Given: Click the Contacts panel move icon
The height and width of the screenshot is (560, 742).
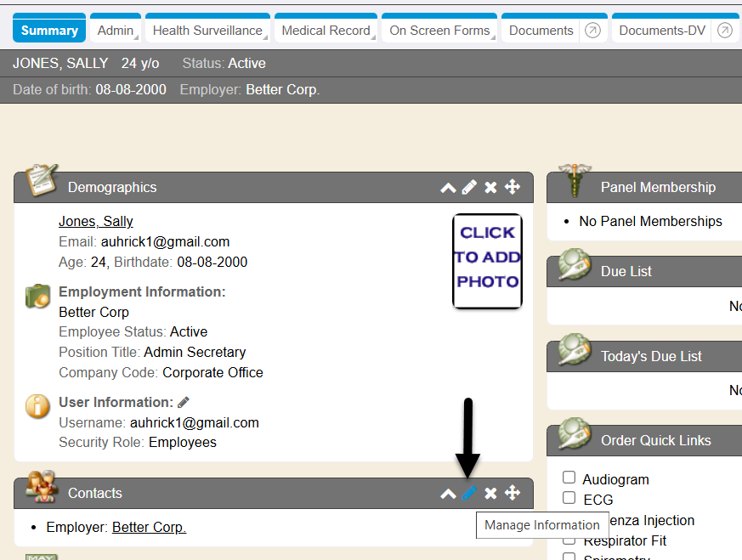Looking at the screenshot, I should (513, 493).
